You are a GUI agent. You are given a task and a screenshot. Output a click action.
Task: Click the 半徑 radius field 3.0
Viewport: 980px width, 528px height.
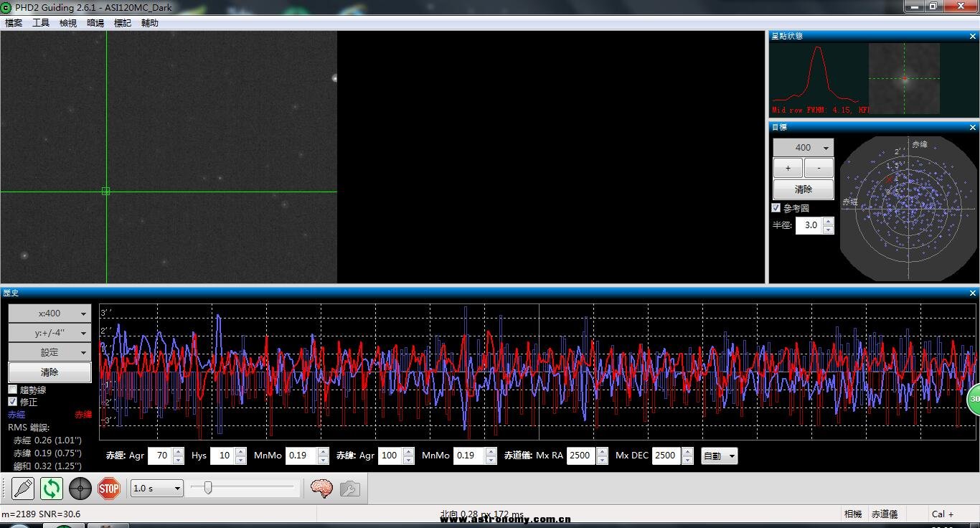(x=809, y=225)
